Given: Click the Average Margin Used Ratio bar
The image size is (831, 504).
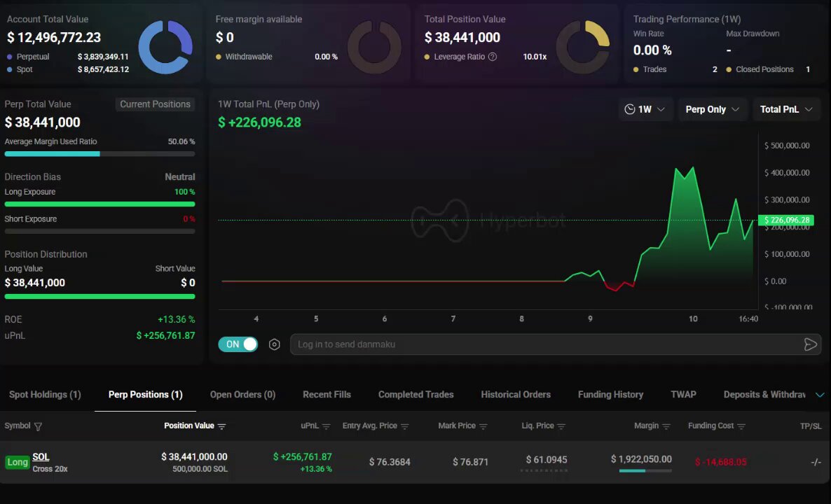Looking at the screenshot, I should pos(99,154).
